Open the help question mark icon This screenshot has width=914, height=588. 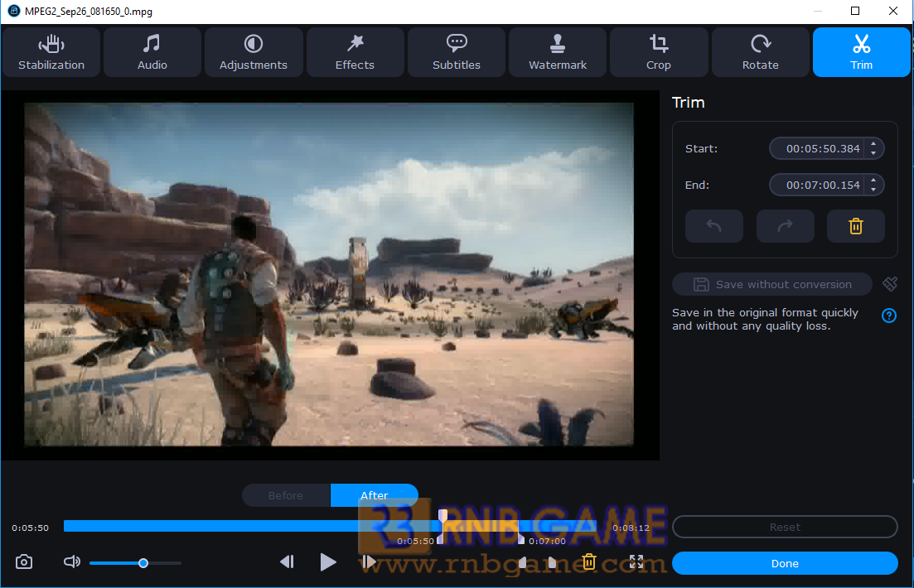[x=889, y=316]
